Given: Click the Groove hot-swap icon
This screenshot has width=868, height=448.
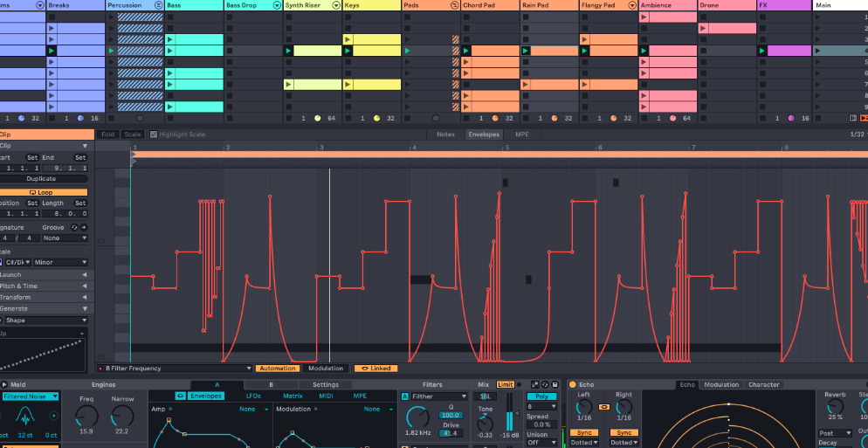Looking at the screenshot, I should coord(73,227).
